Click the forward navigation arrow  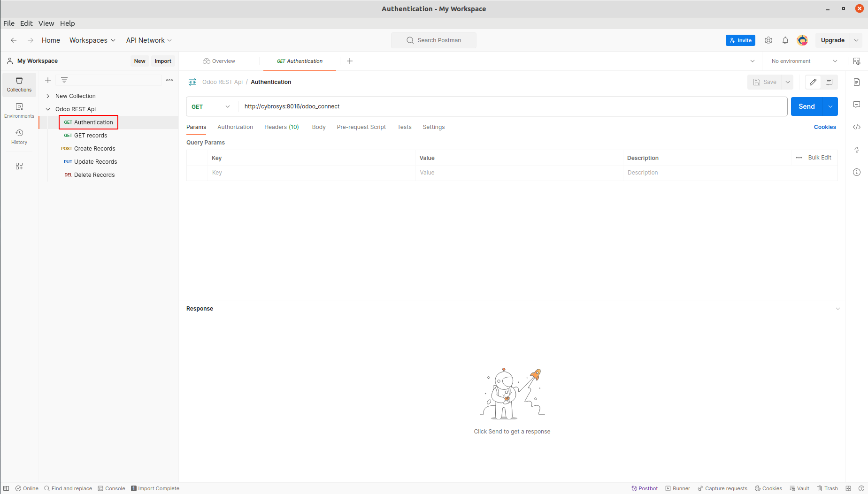point(31,40)
